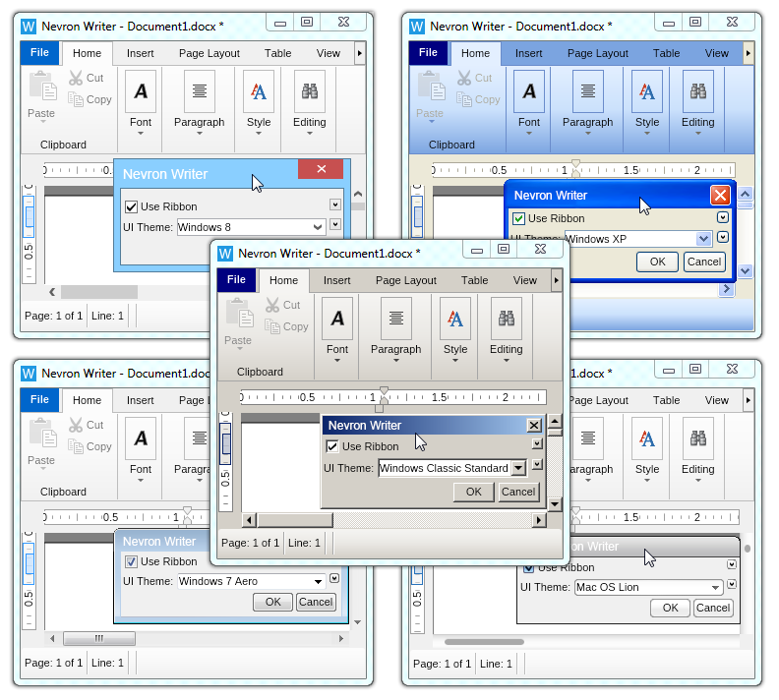This screenshot has height=700, width=779.
Task: Expand ribbon tab overflow arrow in XP window
Action: [749, 53]
